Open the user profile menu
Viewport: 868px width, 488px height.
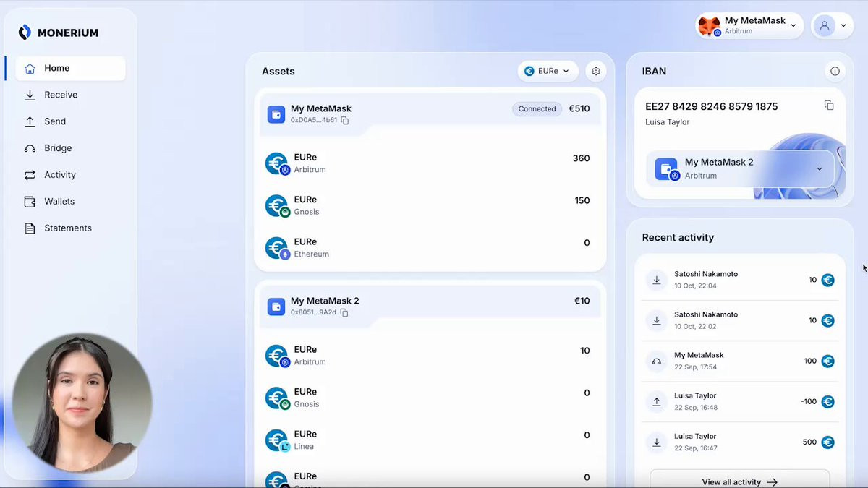(x=833, y=25)
